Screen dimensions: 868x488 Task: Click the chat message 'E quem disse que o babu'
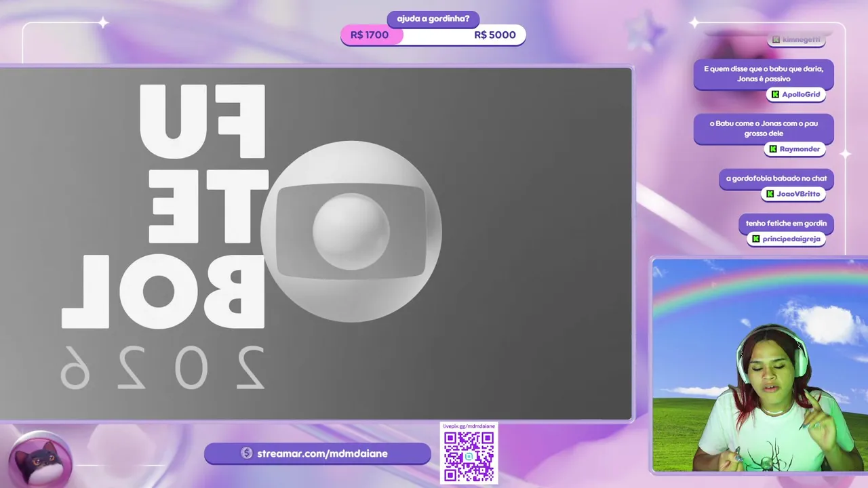click(764, 74)
